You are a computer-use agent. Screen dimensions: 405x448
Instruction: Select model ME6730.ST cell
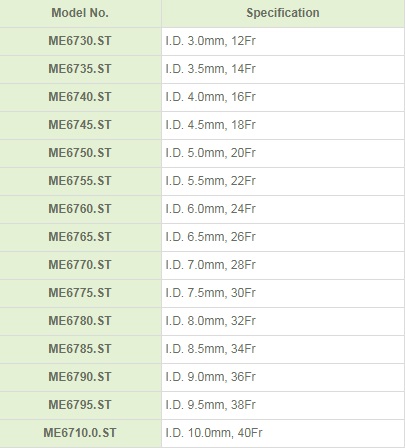pyautogui.click(x=80, y=41)
